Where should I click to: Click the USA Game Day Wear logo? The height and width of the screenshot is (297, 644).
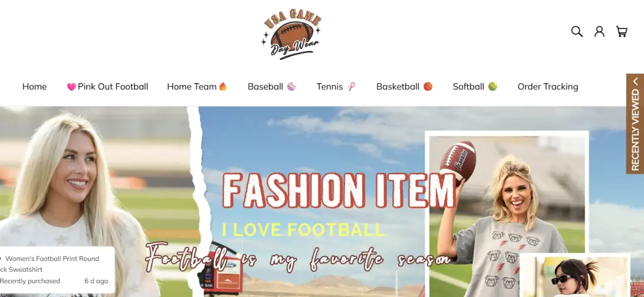pyautogui.click(x=291, y=35)
